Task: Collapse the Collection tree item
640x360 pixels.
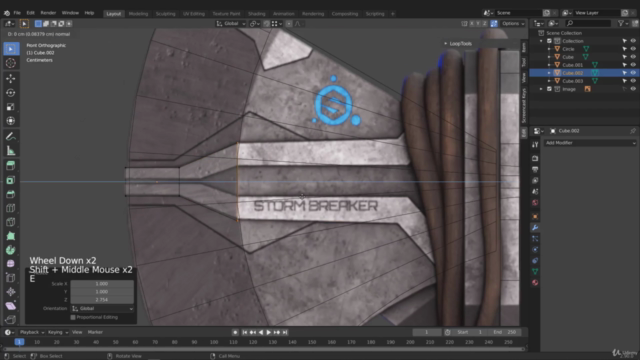Action: click(541, 41)
